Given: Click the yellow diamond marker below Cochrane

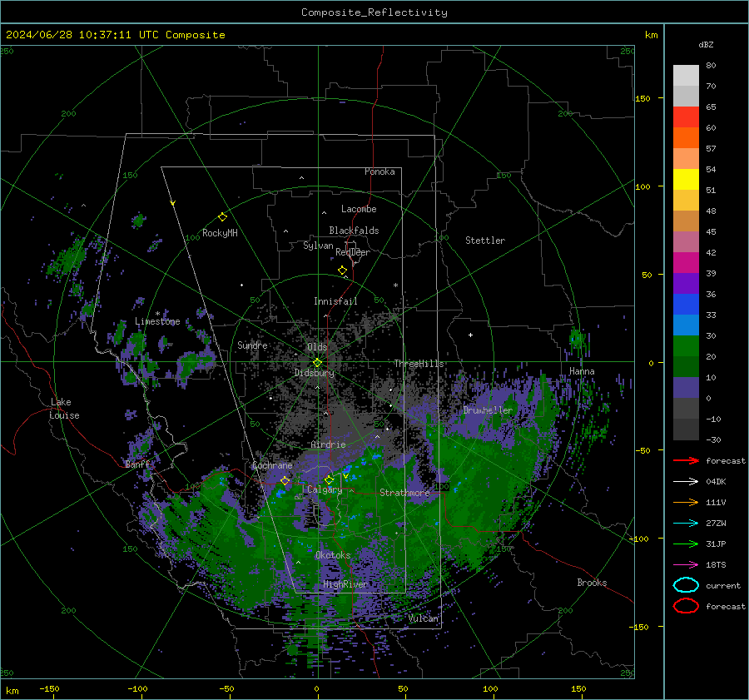Looking at the screenshot, I should (x=285, y=480).
